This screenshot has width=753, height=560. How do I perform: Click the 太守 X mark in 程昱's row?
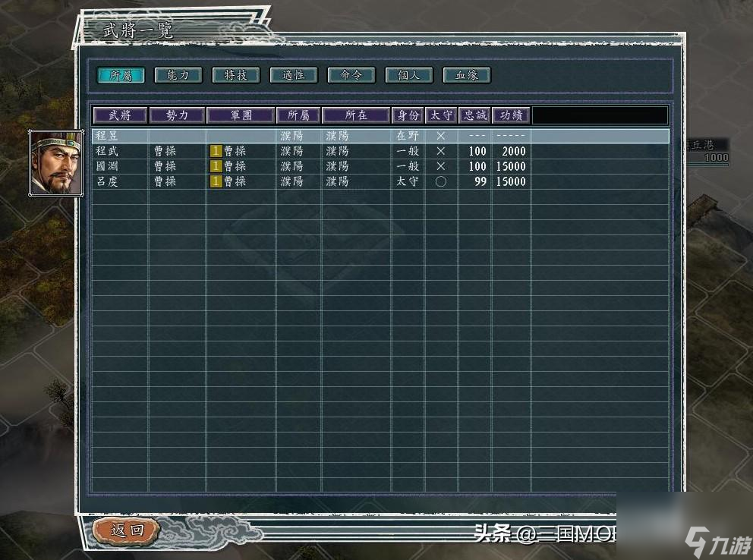441,136
